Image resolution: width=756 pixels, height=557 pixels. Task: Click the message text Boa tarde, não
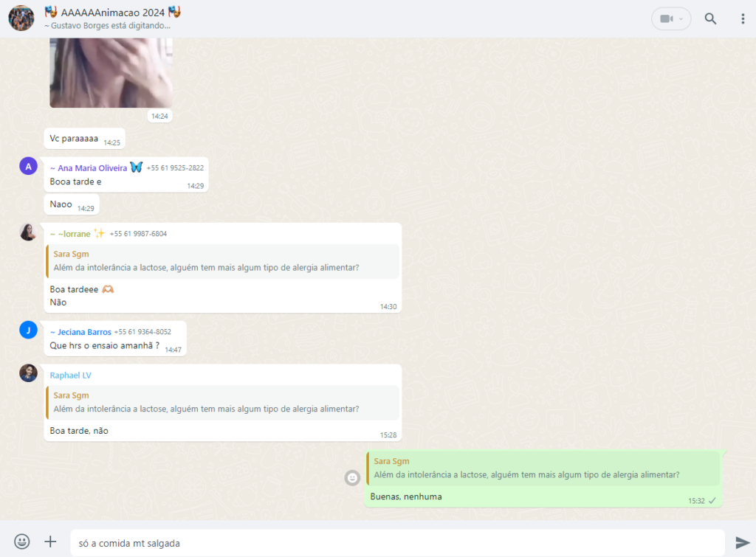coord(79,431)
